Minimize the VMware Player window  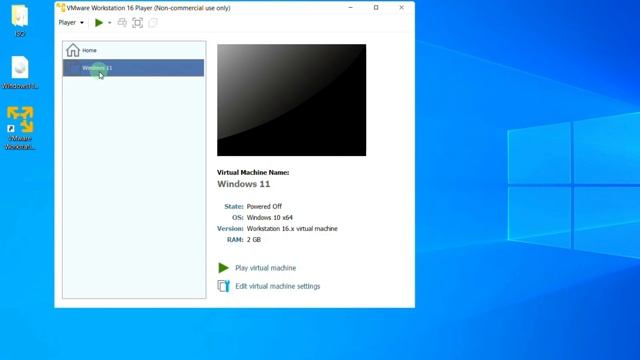coord(351,8)
